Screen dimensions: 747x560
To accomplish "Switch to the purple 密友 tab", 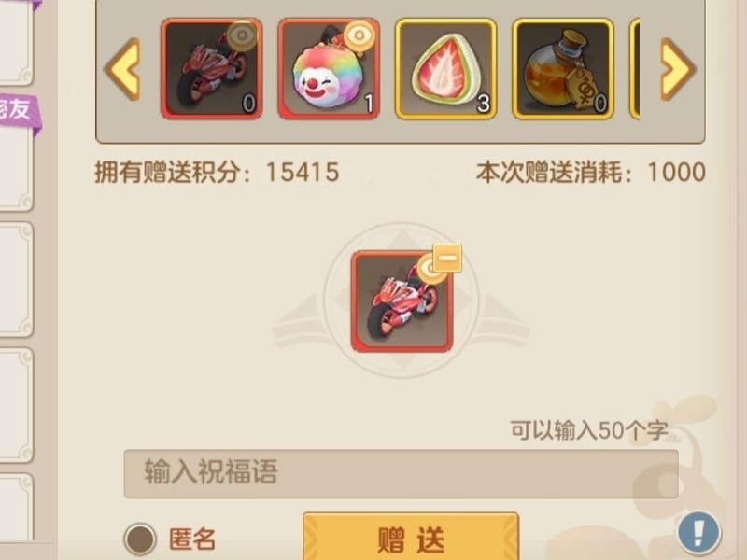I will coord(18,110).
